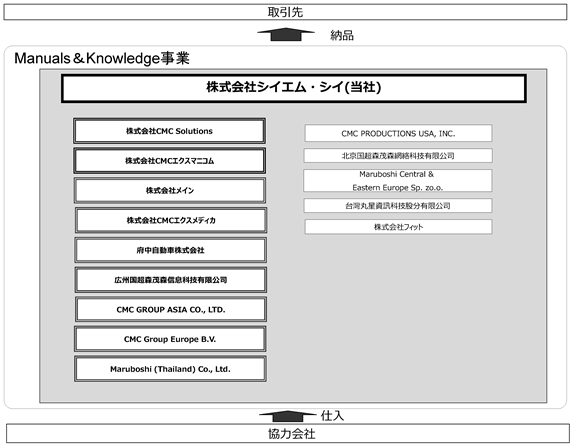Click Maruboshi Central & Eastern Europe box
This screenshot has width=573, height=446.
point(398,181)
